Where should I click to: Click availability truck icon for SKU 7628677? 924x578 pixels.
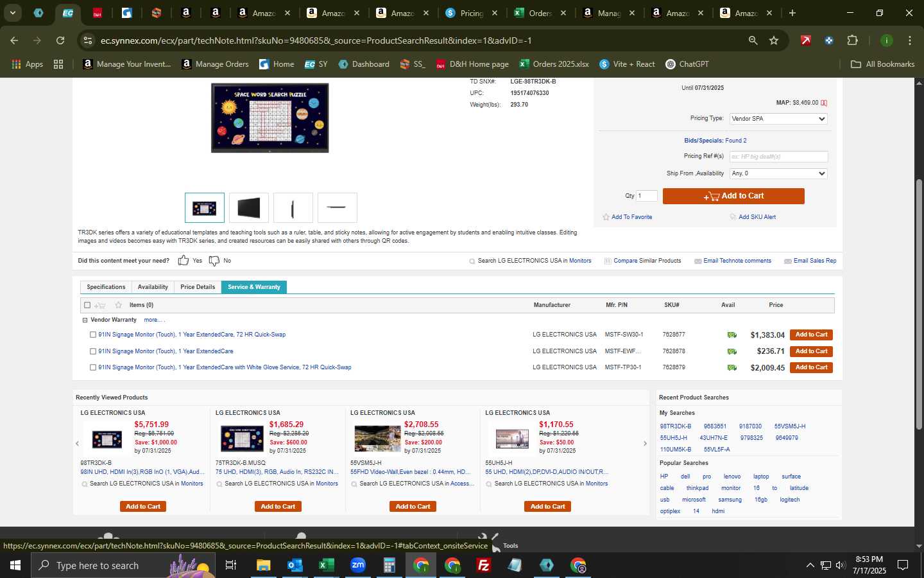coord(732,335)
